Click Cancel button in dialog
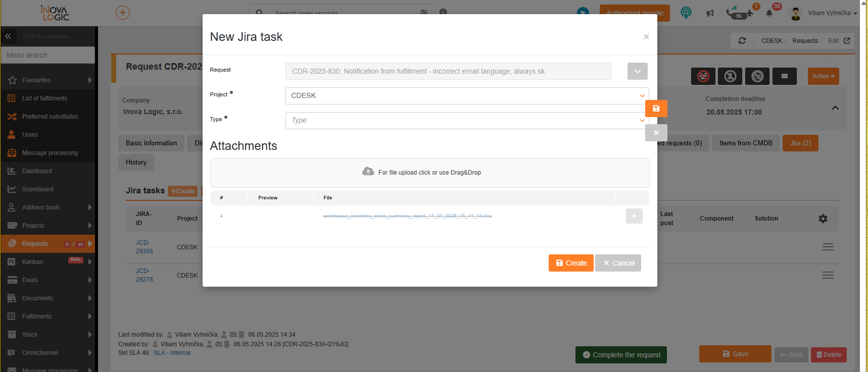The width and height of the screenshot is (868, 372). coord(618,263)
